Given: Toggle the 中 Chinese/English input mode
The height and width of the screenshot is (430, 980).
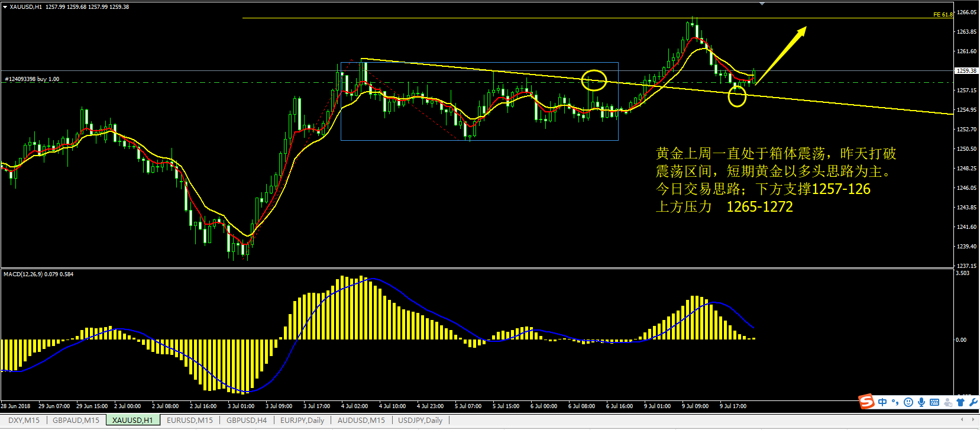Looking at the screenshot, I should click(882, 402).
